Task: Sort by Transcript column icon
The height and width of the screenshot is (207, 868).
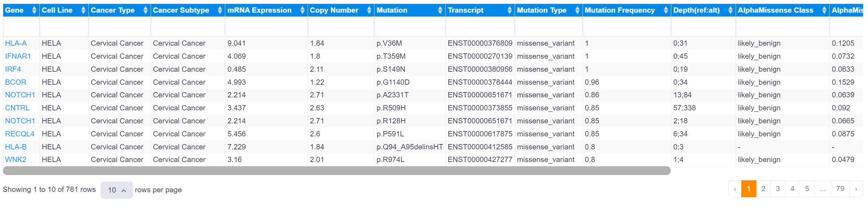Action: tap(509, 10)
